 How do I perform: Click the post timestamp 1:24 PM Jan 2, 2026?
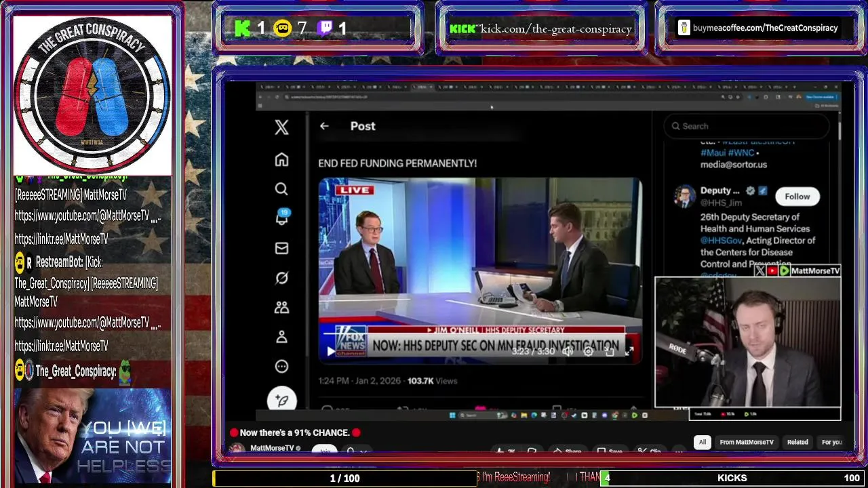tap(359, 381)
